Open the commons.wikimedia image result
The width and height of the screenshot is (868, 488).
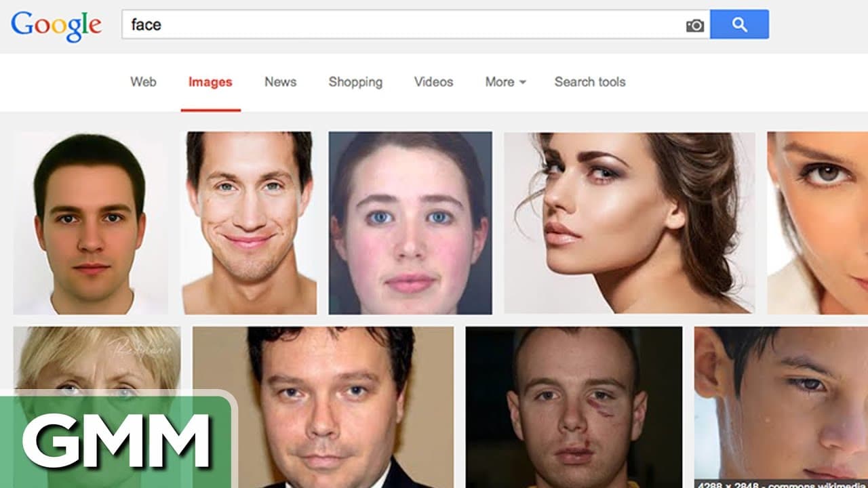pyautogui.click(x=781, y=407)
